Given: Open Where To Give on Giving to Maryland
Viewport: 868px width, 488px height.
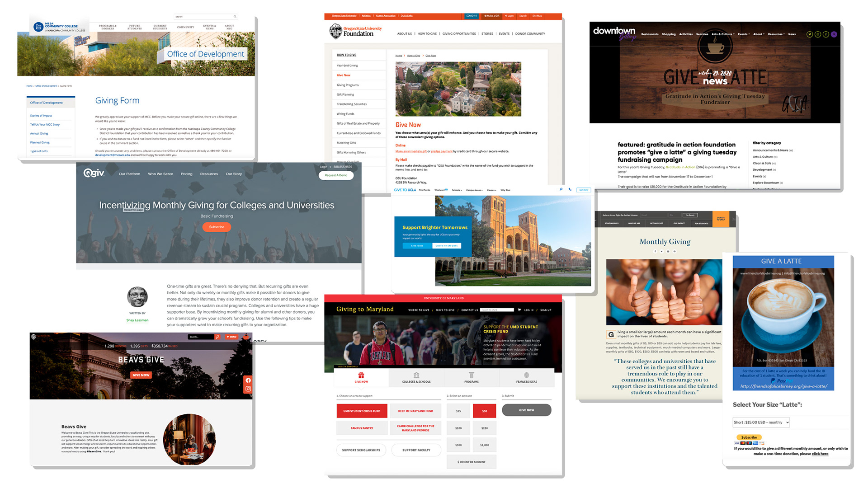Looking at the screenshot, I should click(x=419, y=310).
